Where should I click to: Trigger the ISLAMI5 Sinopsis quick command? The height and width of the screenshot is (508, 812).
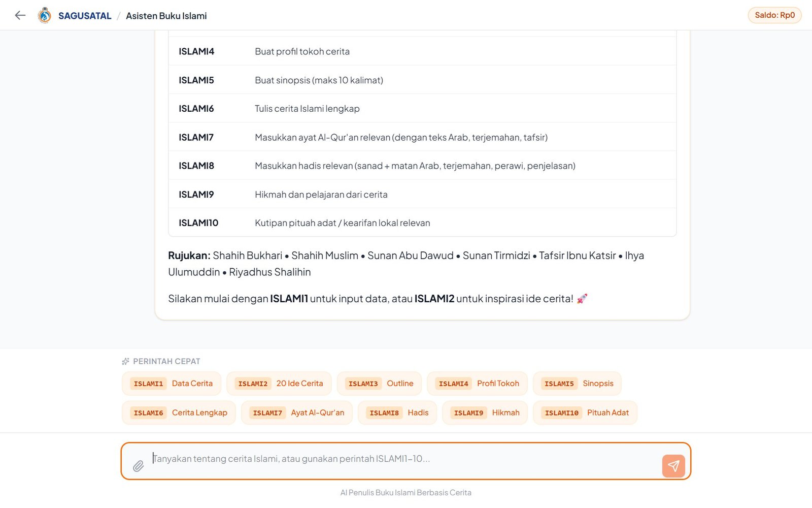pyautogui.click(x=577, y=384)
